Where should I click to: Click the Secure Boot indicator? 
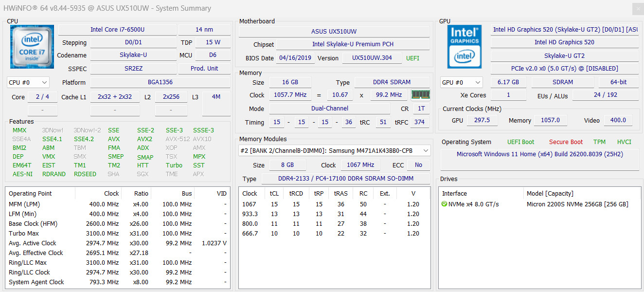click(x=566, y=142)
